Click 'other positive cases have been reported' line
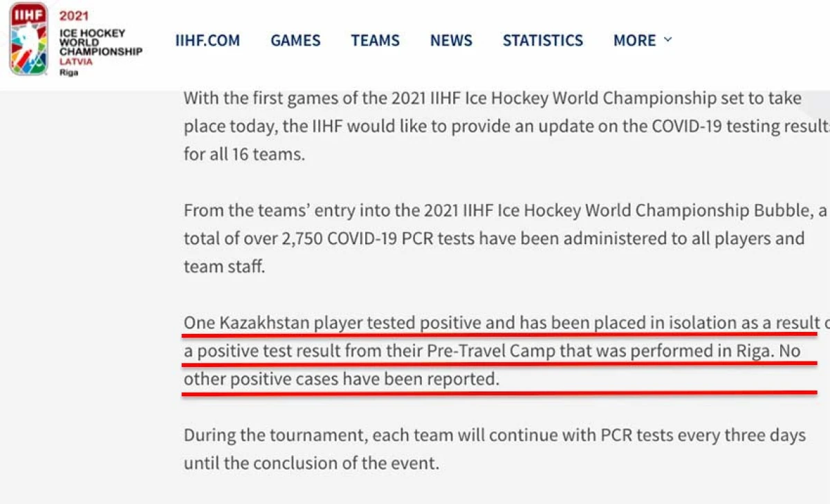 coord(340,380)
